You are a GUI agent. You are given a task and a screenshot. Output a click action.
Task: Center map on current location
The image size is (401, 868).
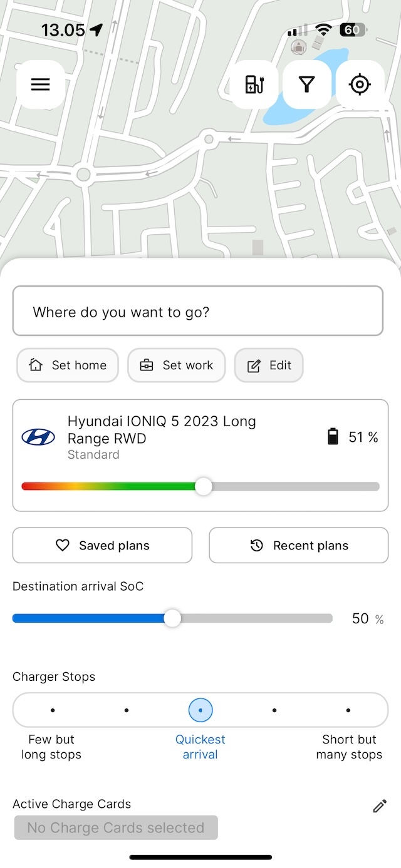pos(360,84)
